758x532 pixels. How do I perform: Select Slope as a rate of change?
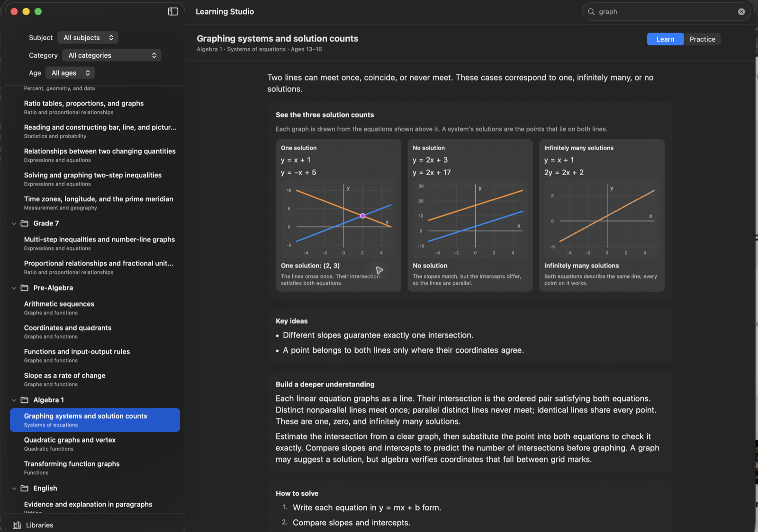pyautogui.click(x=95, y=380)
